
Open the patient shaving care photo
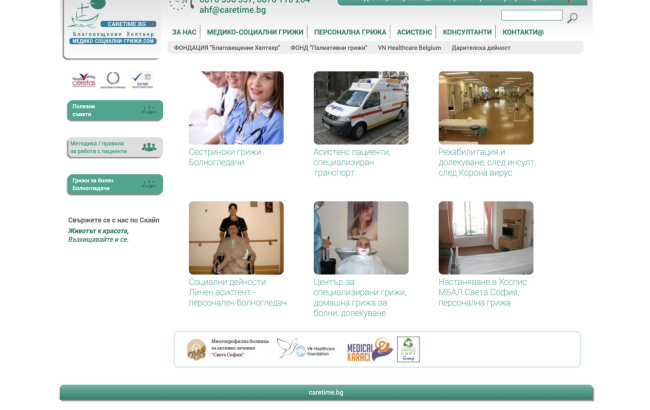[361, 238]
